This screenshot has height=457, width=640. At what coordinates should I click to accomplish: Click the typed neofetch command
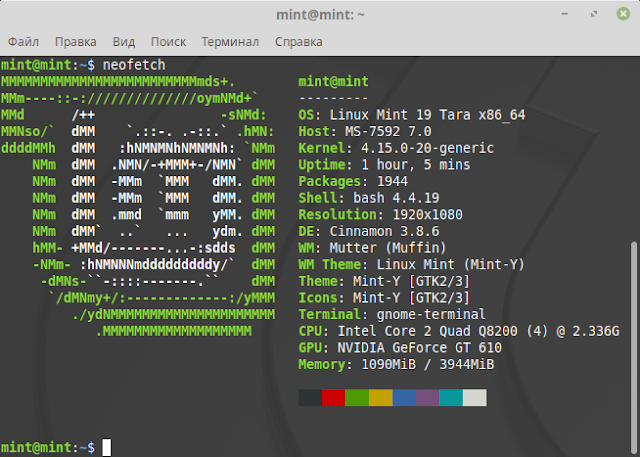pos(134,65)
